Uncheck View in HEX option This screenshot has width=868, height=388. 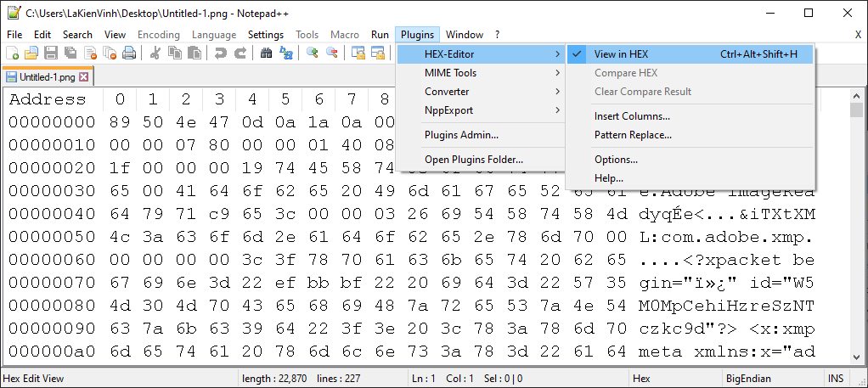690,54
